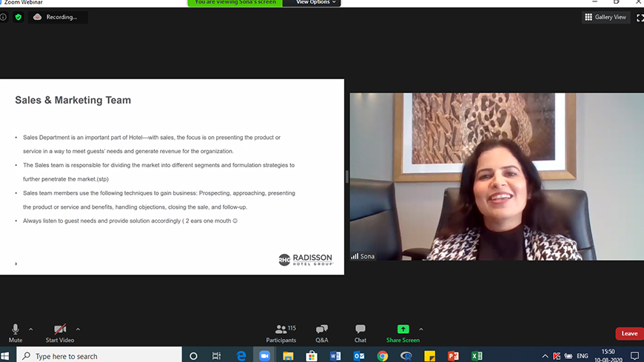Enter full screen mode
The height and width of the screenshot is (362, 644).
[x=640, y=17]
